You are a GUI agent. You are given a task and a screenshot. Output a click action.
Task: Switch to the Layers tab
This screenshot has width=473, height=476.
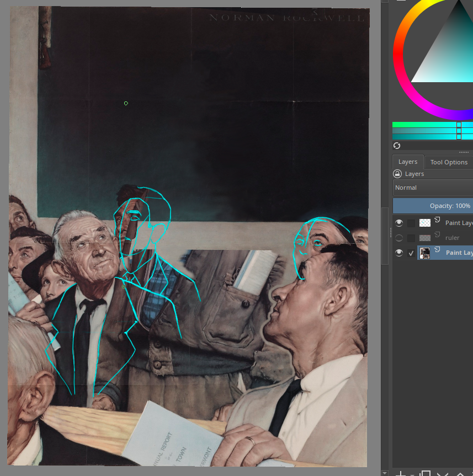[x=408, y=162]
